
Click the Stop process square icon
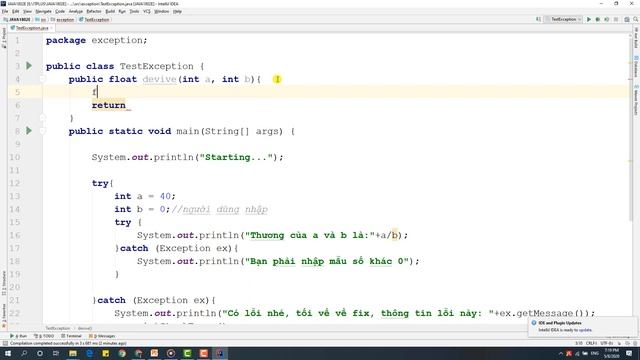(x=616, y=19)
